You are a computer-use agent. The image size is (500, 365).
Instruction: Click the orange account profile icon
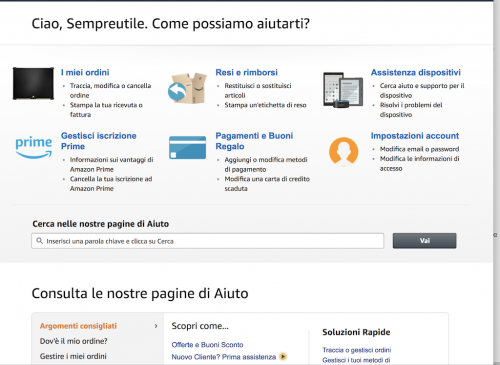pyautogui.click(x=343, y=152)
